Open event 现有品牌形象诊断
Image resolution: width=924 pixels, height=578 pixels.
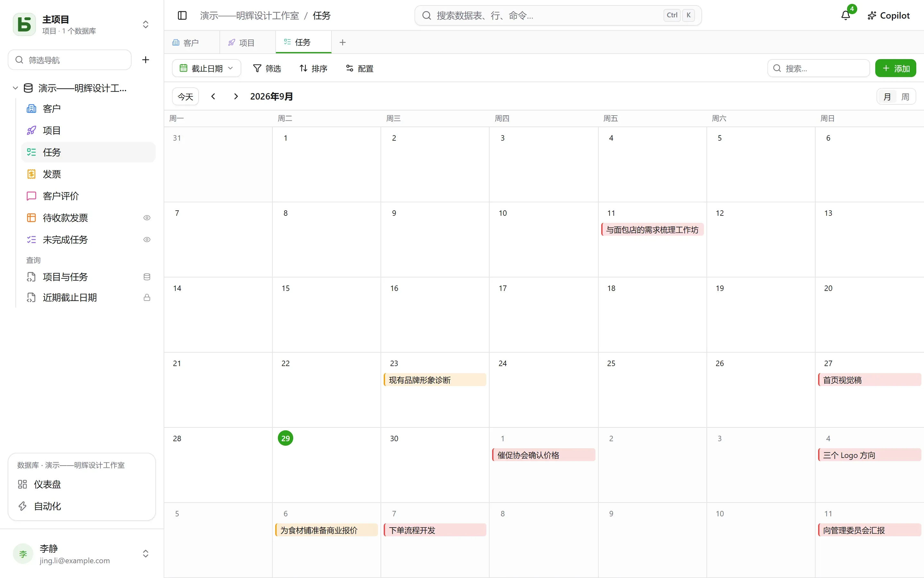[x=435, y=380]
